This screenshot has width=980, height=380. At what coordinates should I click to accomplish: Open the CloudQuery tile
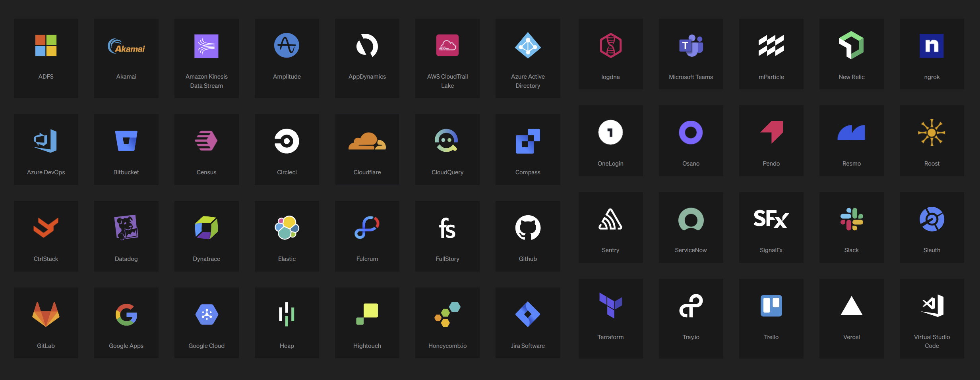(x=447, y=149)
